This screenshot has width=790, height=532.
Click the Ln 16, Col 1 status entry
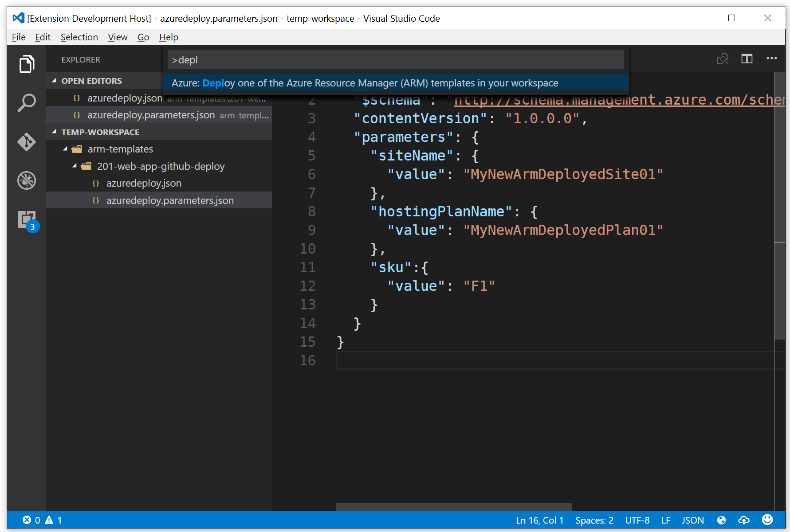point(539,520)
